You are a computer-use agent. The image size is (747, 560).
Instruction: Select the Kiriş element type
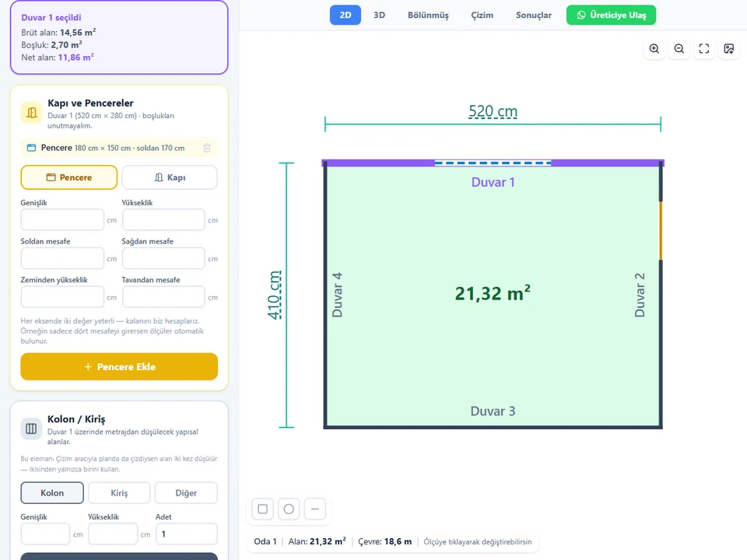119,493
